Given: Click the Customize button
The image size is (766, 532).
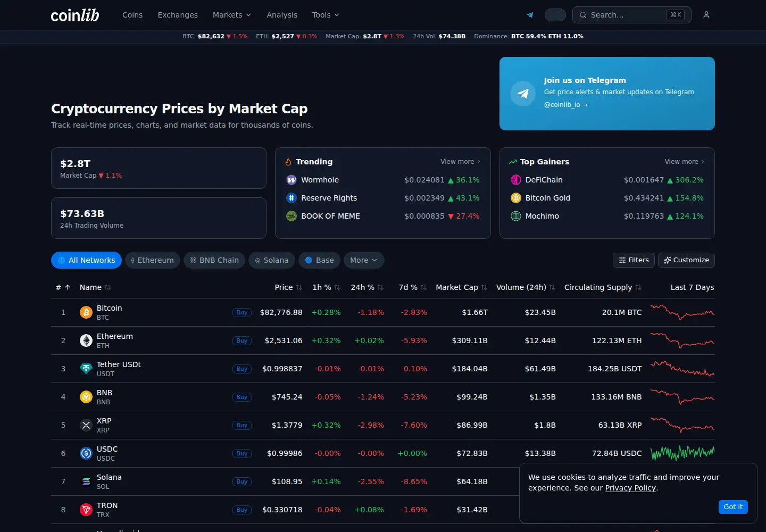Looking at the screenshot, I should tap(686, 260).
